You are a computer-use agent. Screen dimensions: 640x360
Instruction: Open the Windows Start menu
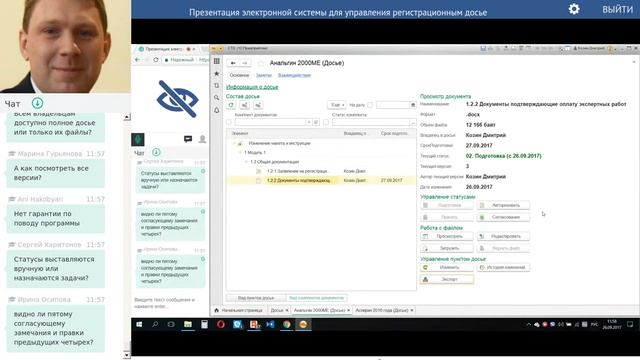pos(139,324)
